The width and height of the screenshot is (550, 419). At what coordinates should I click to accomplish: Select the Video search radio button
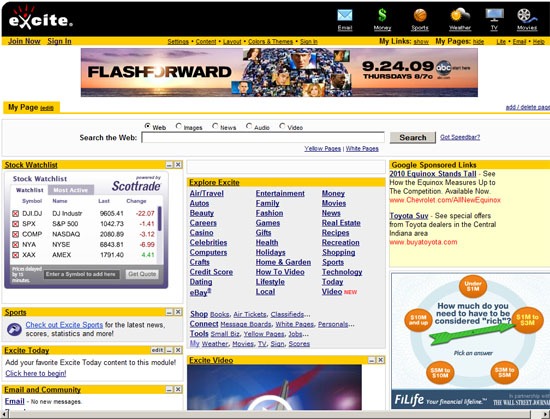click(x=282, y=126)
